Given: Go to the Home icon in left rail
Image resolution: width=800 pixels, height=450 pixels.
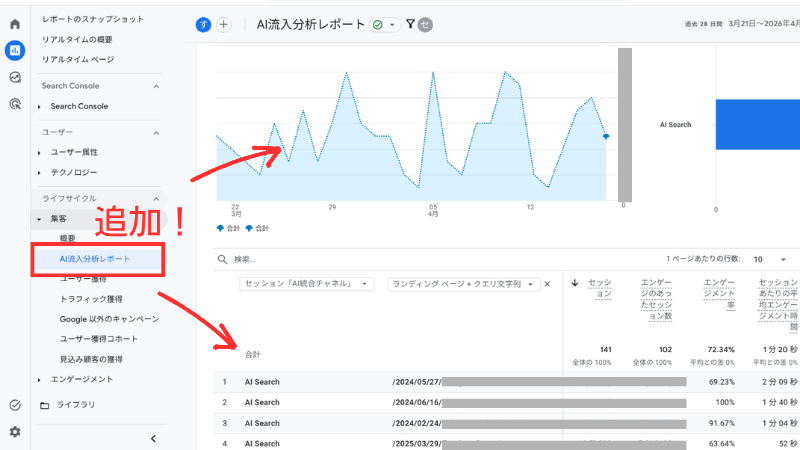Looking at the screenshot, I should 15,23.
